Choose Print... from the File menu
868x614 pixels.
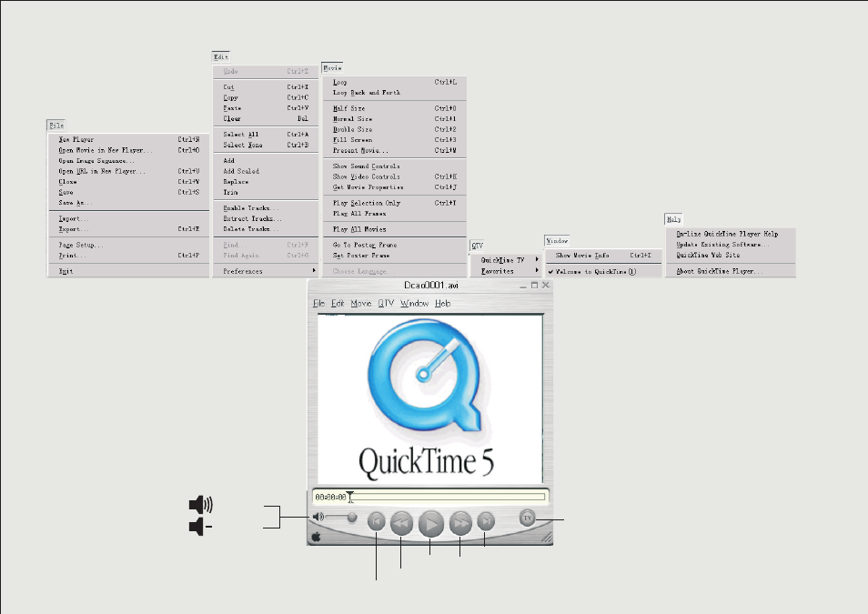pyautogui.click(x=128, y=256)
